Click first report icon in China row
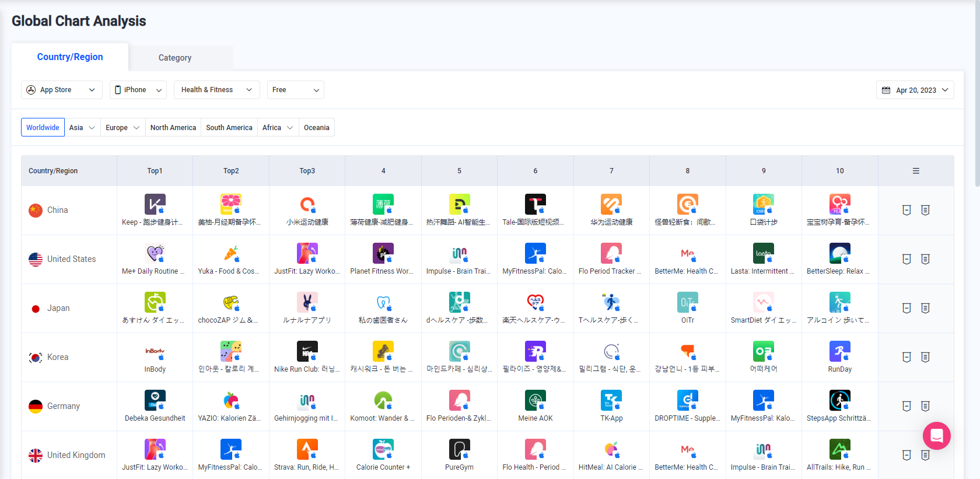This screenshot has height=479, width=980. pyautogui.click(x=907, y=210)
